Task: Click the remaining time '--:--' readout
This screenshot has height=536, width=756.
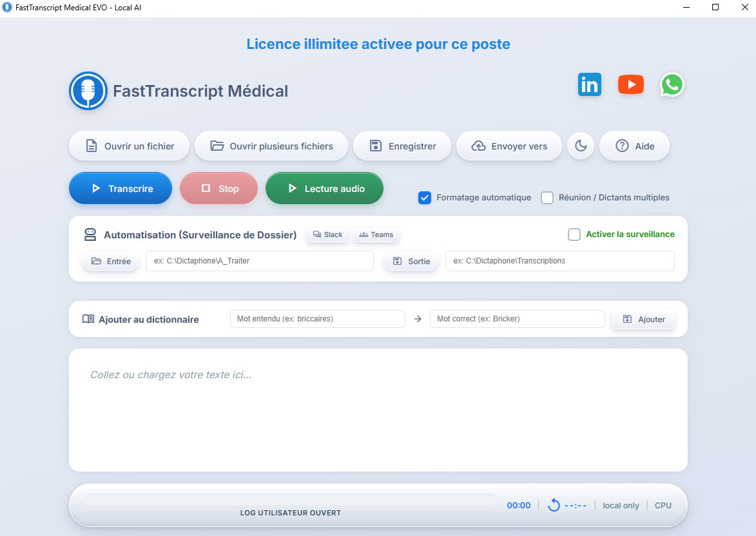Action: point(576,506)
